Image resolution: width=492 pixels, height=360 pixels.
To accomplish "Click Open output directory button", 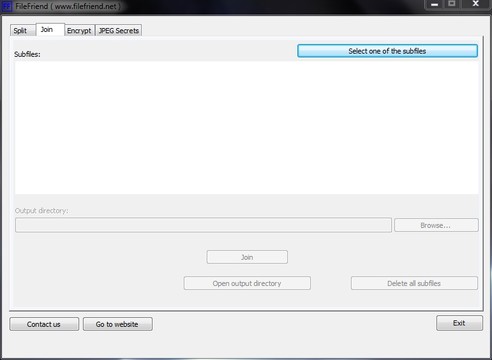I will coord(247,283).
